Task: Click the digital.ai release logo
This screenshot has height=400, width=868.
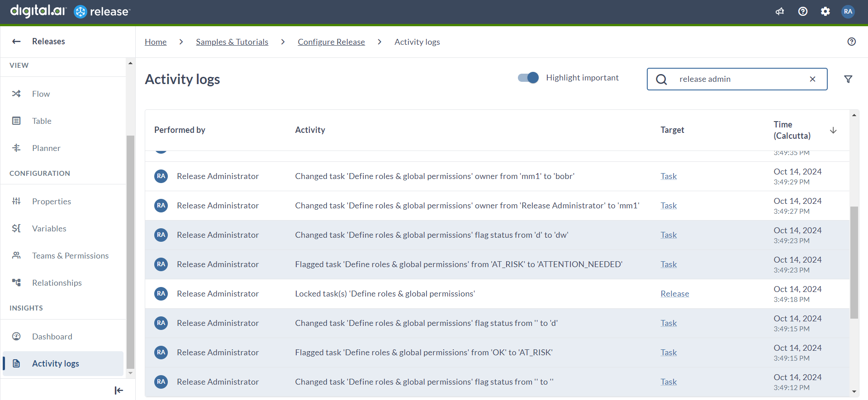Action: [x=70, y=11]
